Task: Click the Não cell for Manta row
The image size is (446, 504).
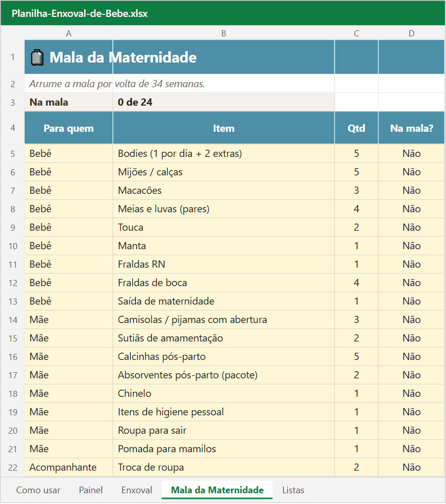Action: click(x=412, y=246)
